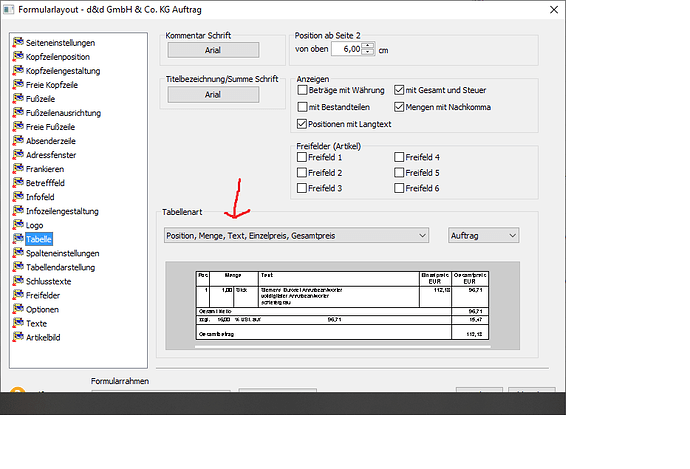This screenshot has height=469, width=690.
Task: Click the icon beside Optionen
Action: [18, 309]
